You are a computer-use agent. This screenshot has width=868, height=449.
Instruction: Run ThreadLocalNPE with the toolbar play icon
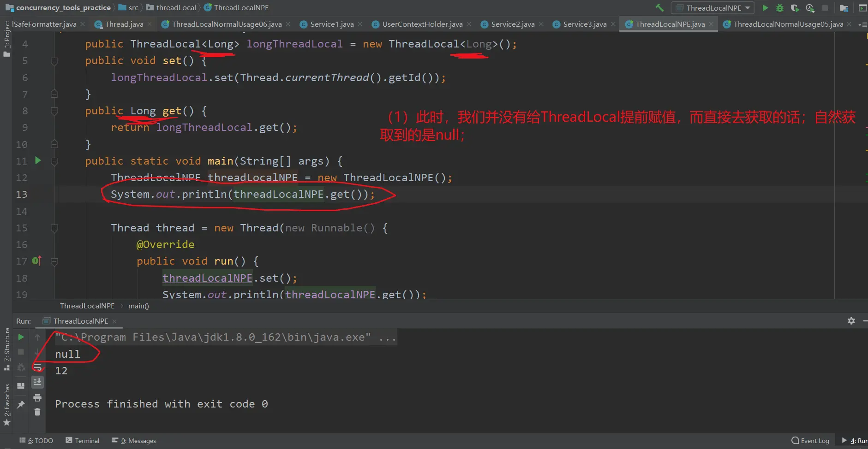point(765,8)
